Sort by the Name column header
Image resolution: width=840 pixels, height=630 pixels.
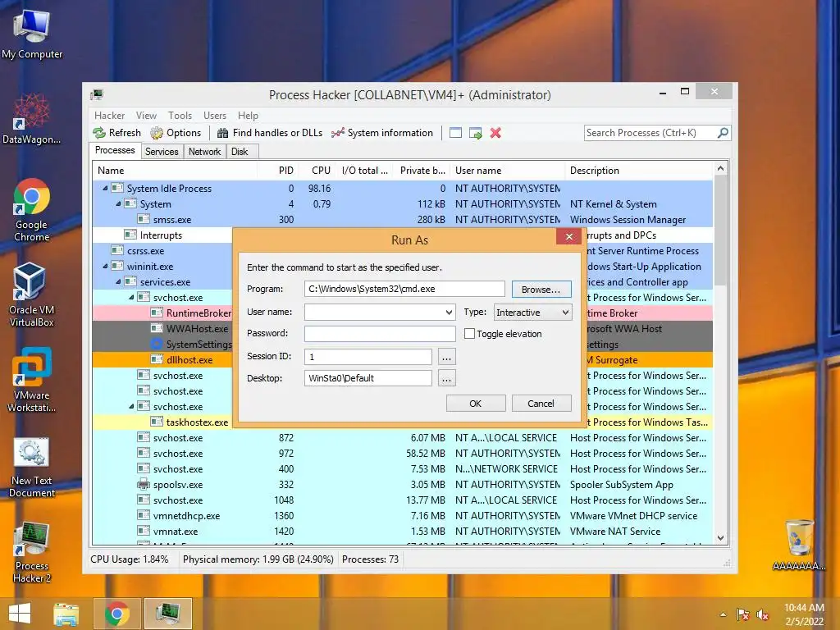[175, 171]
